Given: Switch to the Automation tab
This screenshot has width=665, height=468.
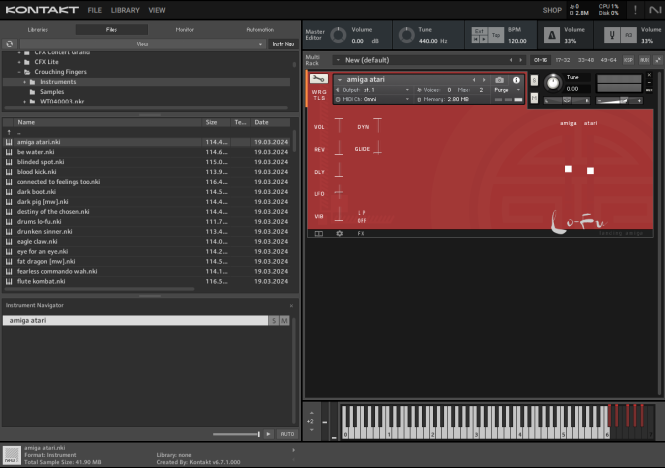Looking at the screenshot, I should click(260, 30).
